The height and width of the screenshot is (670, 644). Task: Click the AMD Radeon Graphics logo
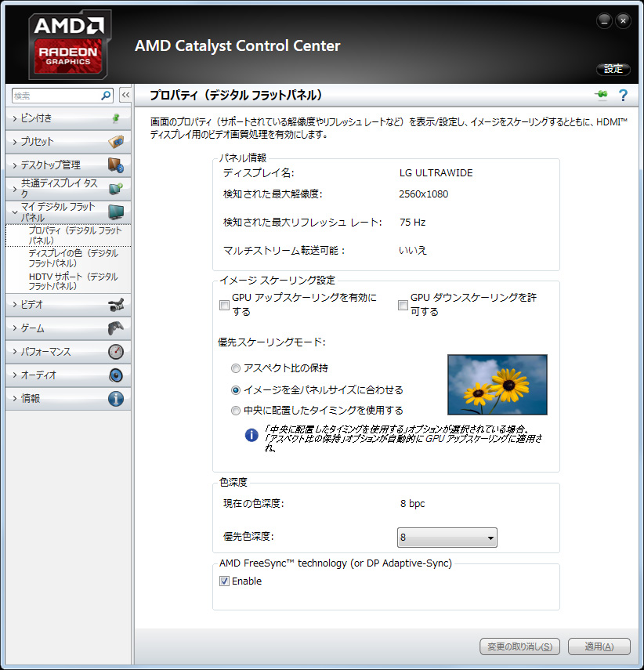click(68, 45)
